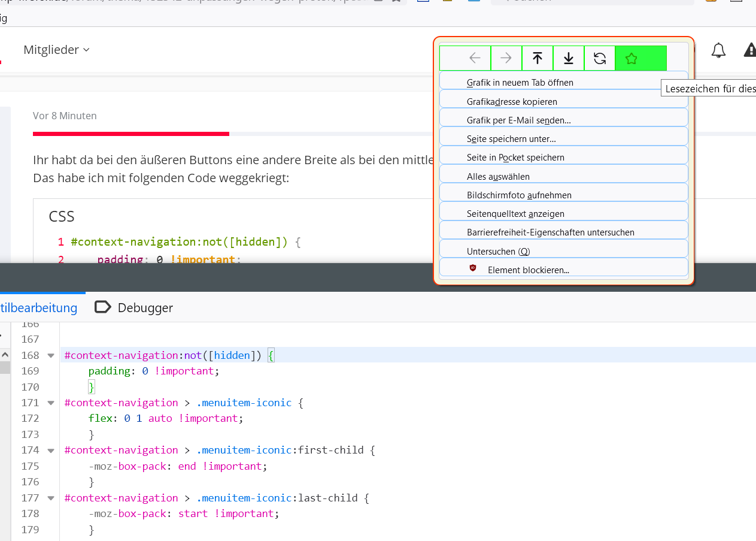Click "Untersuchen (Q)" menu item
Image resolution: width=756 pixels, height=541 pixels.
pyautogui.click(x=498, y=252)
